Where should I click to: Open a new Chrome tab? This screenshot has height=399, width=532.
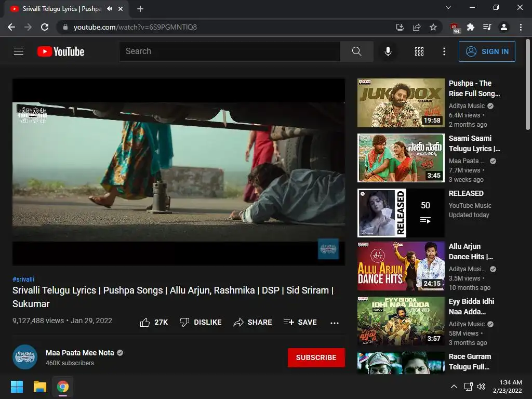140,9
